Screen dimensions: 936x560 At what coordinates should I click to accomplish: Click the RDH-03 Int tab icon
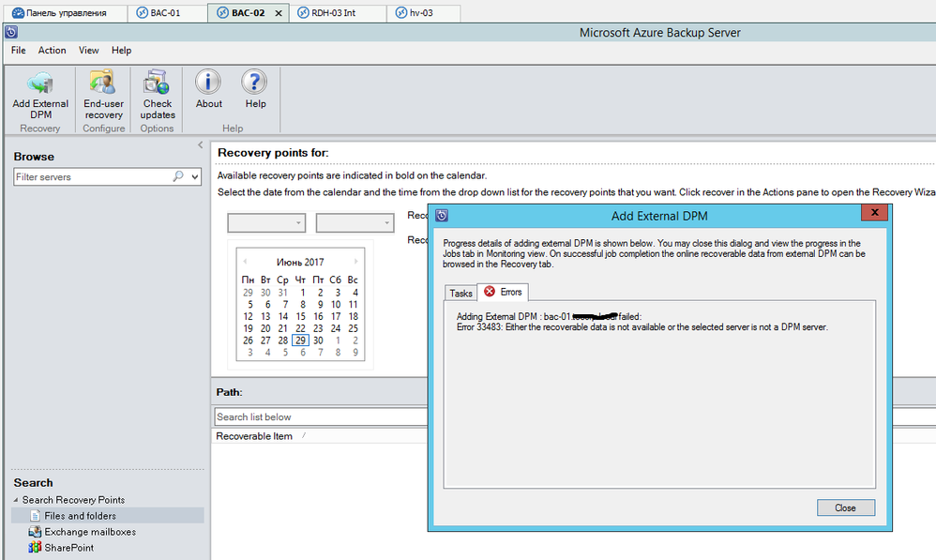click(x=303, y=12)
